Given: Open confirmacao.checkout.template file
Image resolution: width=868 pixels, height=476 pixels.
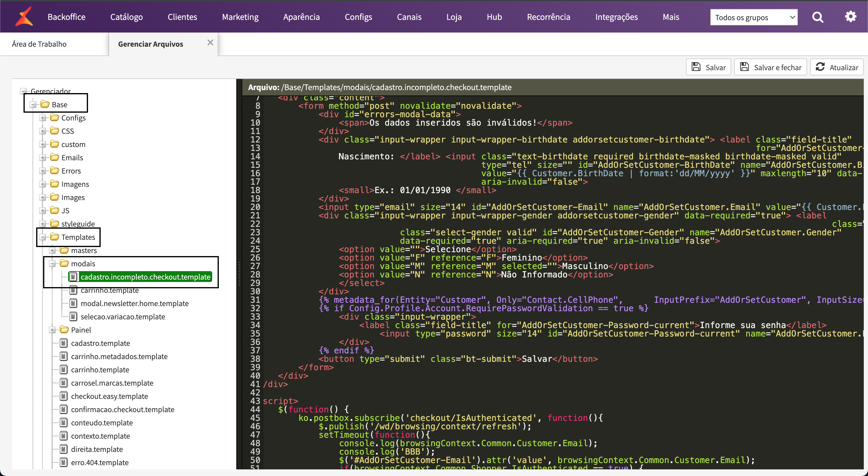Looking at the screenshot, I should point(123,409).
